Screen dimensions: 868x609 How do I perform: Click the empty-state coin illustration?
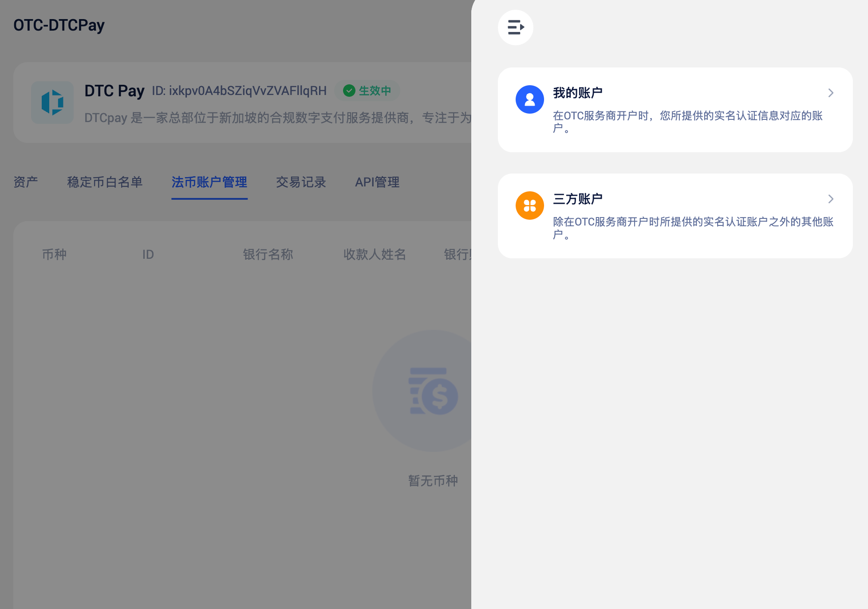[432, 391]
